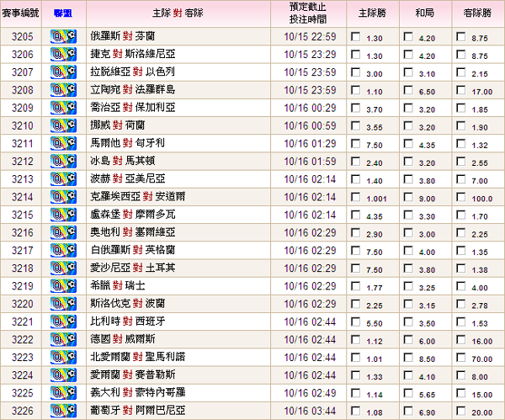The height and width of the screenshot is (420, 505).
Task: Click the 希臘 對 瑞士 match name
Action: [x=118, y=285]
